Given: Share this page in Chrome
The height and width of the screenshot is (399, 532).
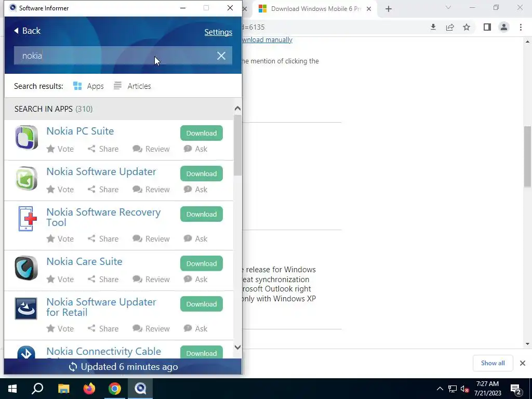Looking at the screenshot, I should click(450, 27).
